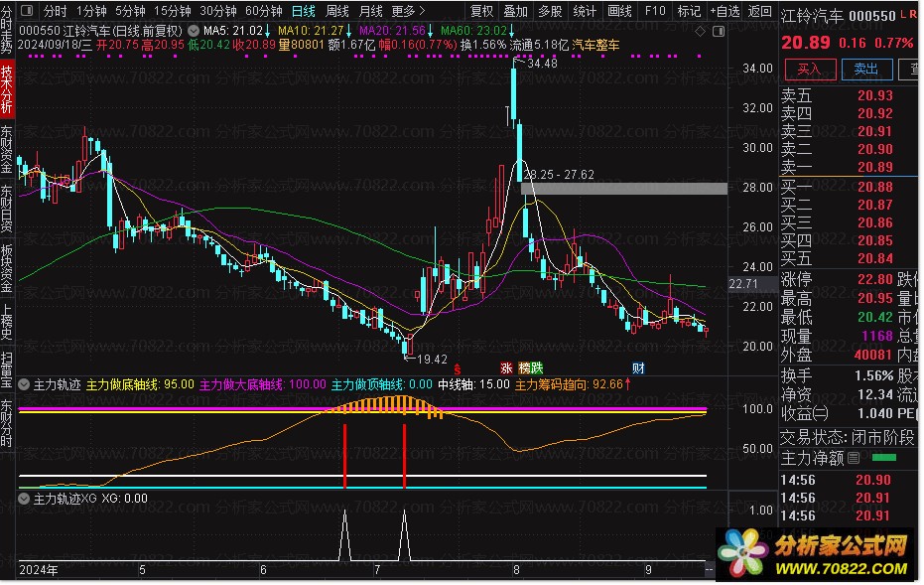Click 卖五 price 20.93

tap(875, 95)
